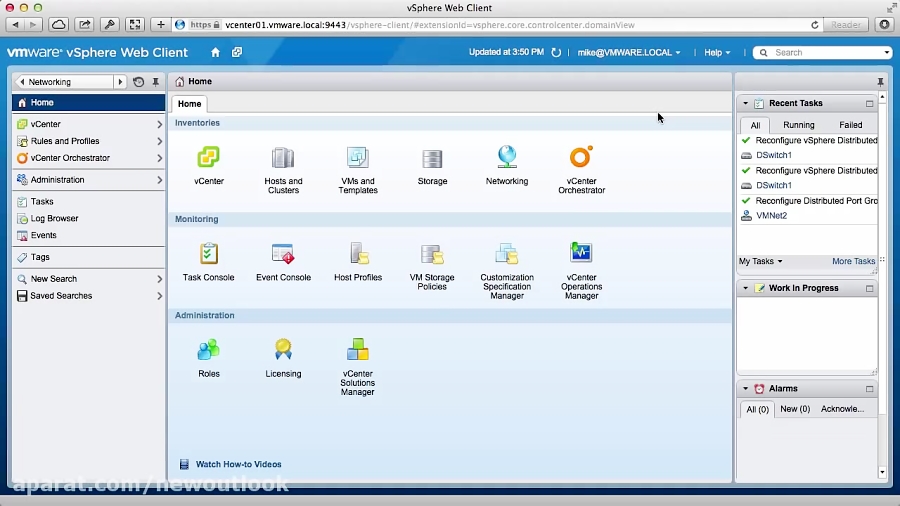Show the All recent tasks tab
This screenshot has height=506, width=900.
755,125
